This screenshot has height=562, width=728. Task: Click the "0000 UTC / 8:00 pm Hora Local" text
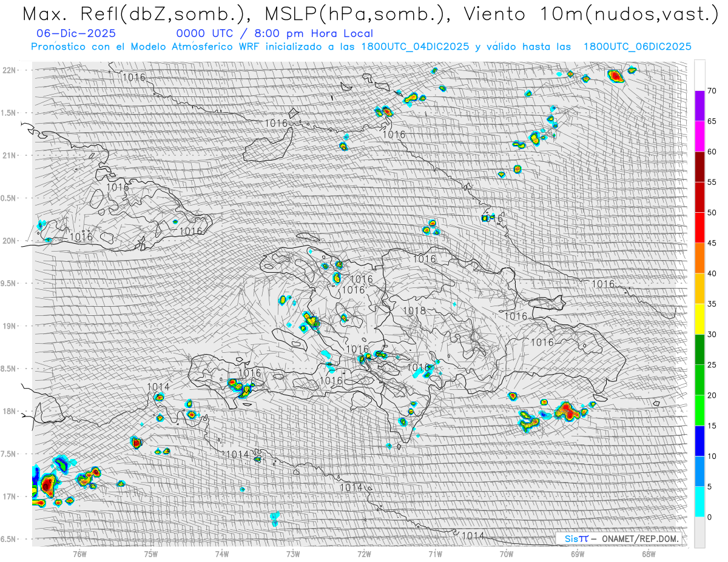click(x=275, y=33)
